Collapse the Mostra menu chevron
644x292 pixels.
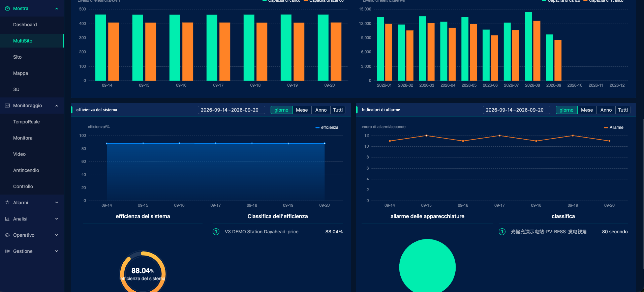click(x=57, y=8)
